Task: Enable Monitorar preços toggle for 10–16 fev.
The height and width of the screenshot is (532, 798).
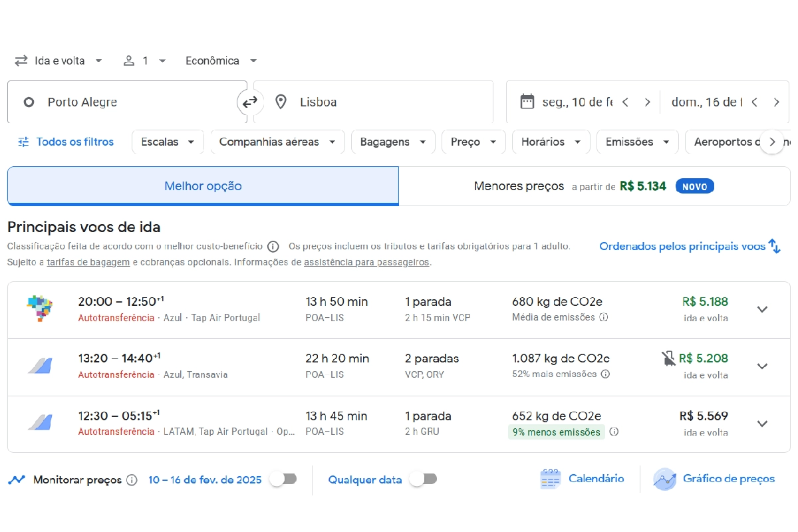Action: [x=283, y=479]
